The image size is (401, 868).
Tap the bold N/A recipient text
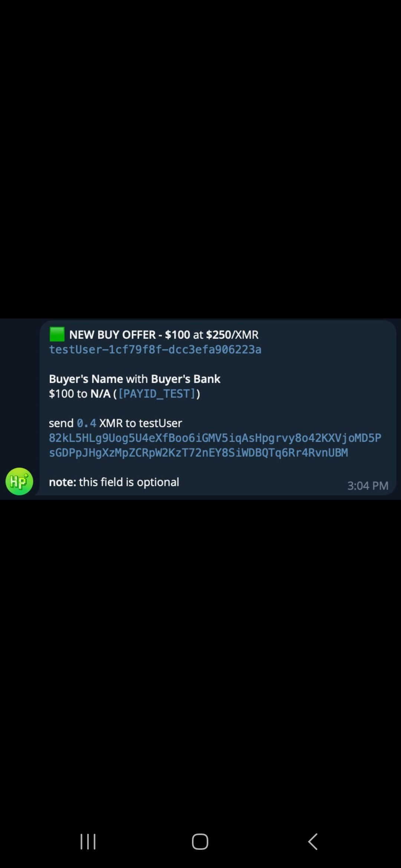(x=100, y=394)
